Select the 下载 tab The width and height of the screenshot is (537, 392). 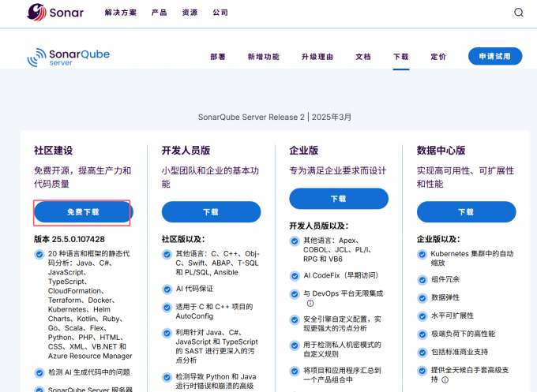401,57
